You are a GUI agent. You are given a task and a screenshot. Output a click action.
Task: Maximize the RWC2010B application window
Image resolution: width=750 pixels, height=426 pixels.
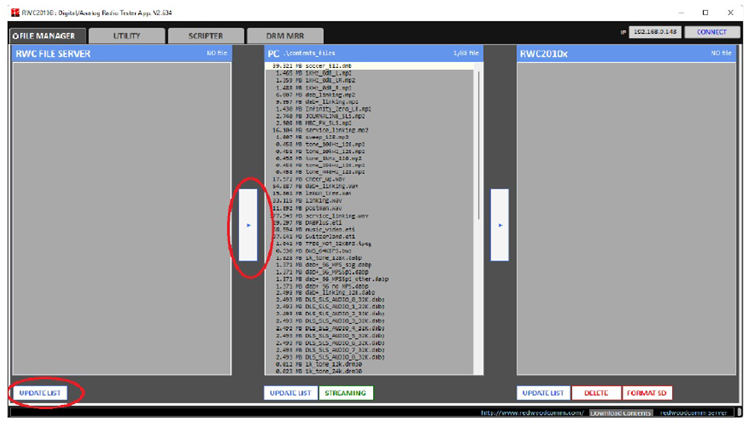point(705,12)
